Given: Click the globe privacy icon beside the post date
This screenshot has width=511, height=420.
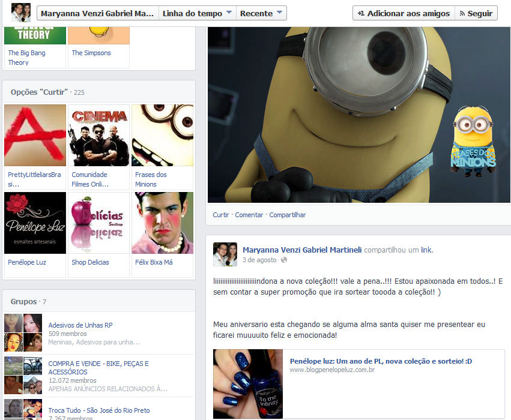Looking at the screenshot, I should coord(284,260).
